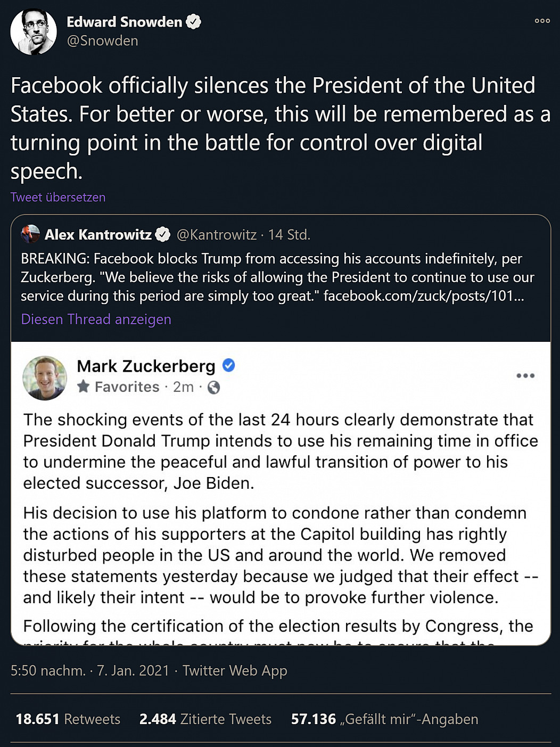Click Mark Zuckerberg's blue verified badge

click(x=228, y=365)
